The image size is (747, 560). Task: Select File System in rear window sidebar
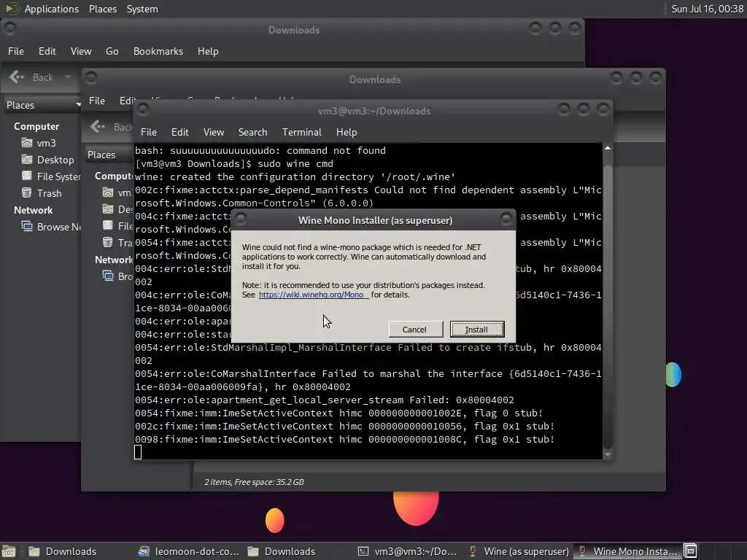(x=58, y=176)
